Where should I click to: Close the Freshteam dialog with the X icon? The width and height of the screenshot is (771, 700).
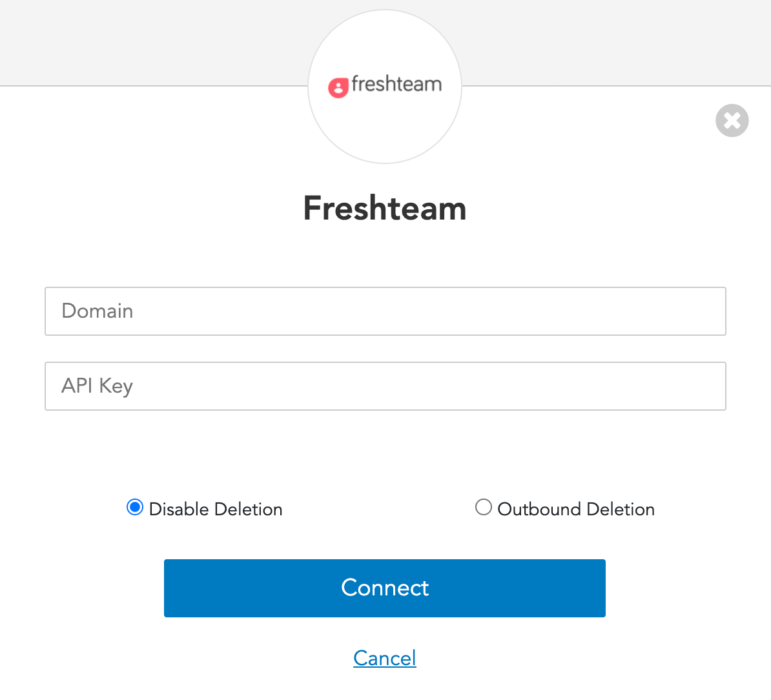(x=732, y=121)
